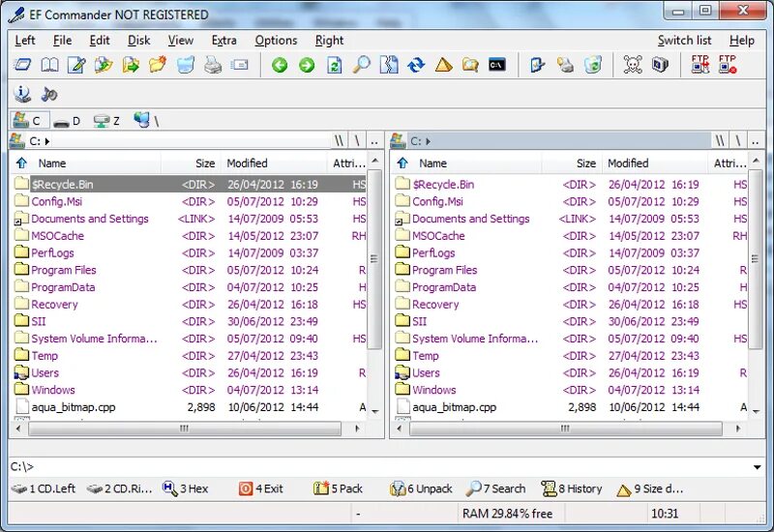Click the refresh document icon in toolbar
The height and width of the screenshot is (532, 774).
334,65
